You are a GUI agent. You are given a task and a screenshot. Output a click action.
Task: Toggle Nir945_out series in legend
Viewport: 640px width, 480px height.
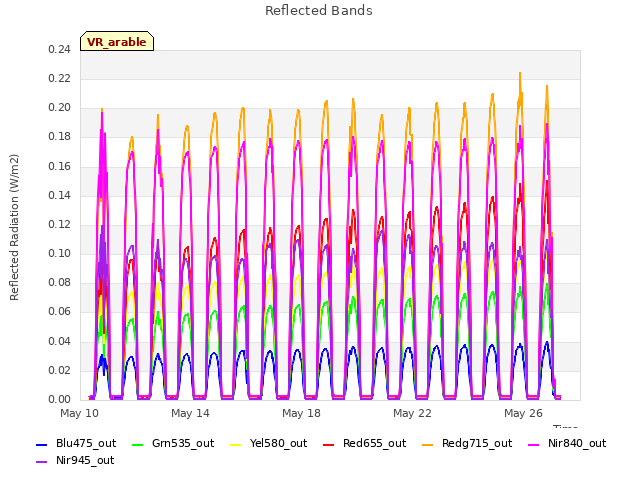point(75,460)
